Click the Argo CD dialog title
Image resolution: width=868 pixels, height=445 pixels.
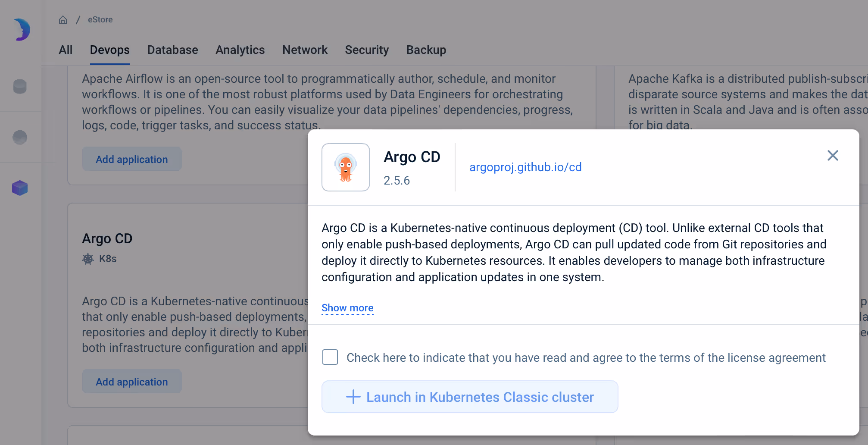point(412,157)
